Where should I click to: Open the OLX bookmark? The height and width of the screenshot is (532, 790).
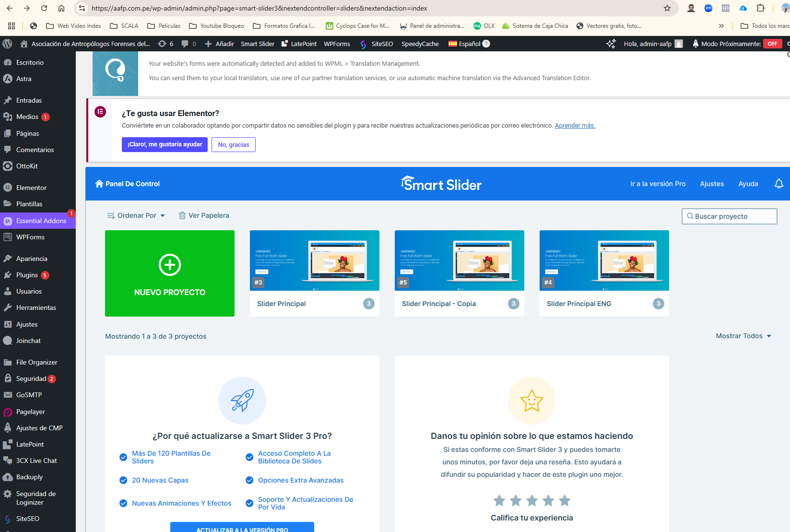(x=484, y=26)
